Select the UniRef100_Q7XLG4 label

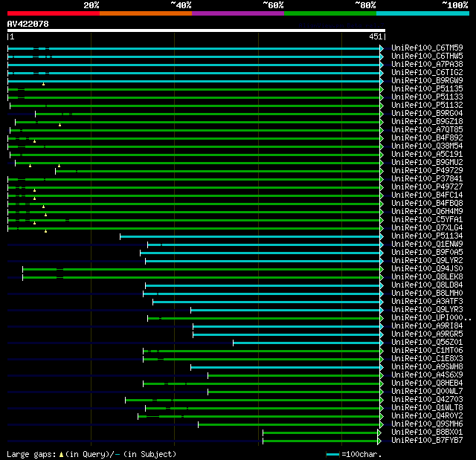(427, 228)
